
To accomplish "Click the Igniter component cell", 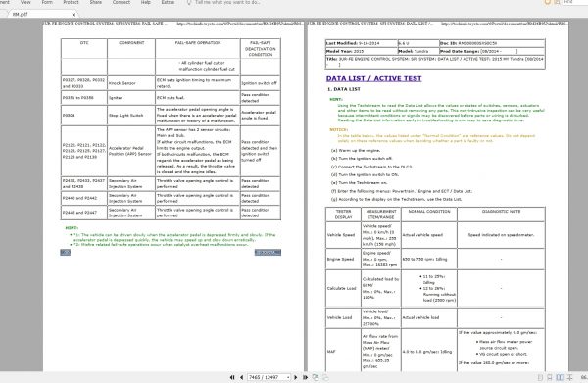I will point(131,97).
